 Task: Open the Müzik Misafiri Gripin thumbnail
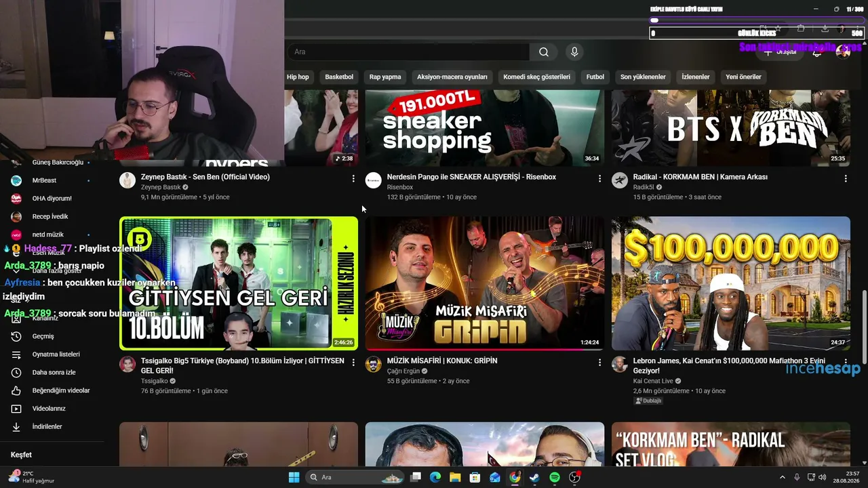tap(485, 283)
